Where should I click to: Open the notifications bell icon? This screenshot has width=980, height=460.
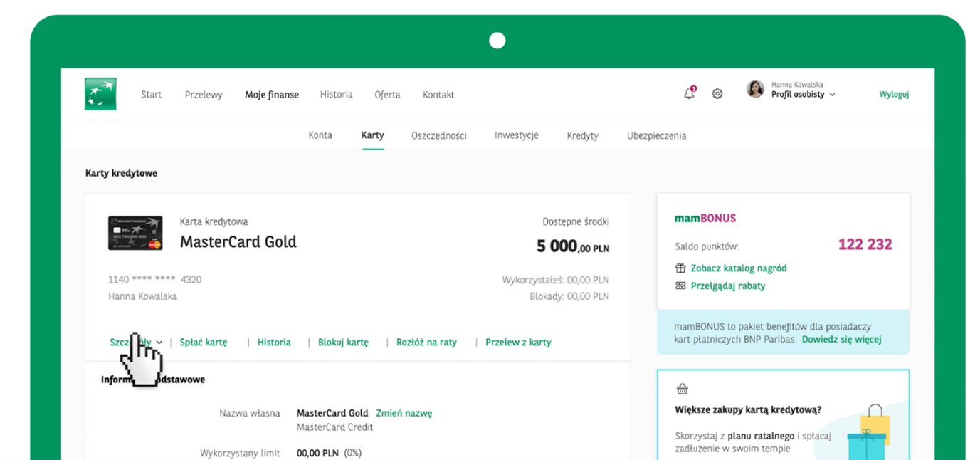tap(689, 93)
